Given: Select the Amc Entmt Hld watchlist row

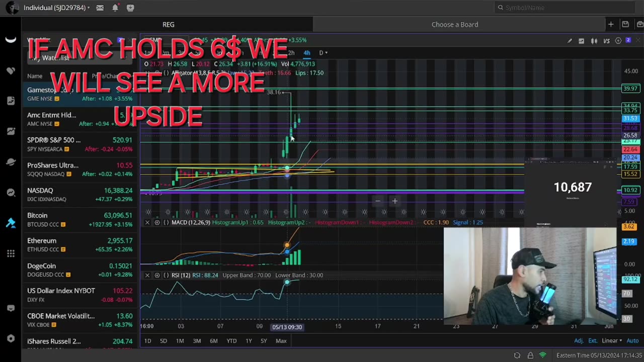Looking at the screenshot, I should [x=79, y=119].
